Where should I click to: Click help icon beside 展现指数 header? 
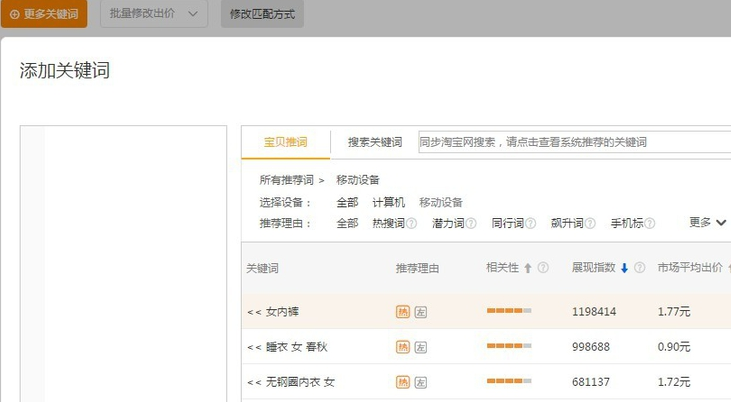pyautogui.click(x=640, y=268)
